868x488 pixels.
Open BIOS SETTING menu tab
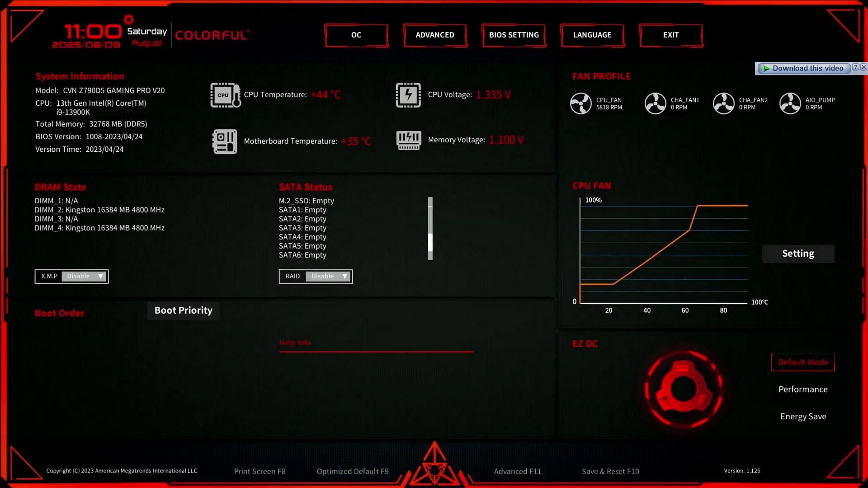point(514,34)
